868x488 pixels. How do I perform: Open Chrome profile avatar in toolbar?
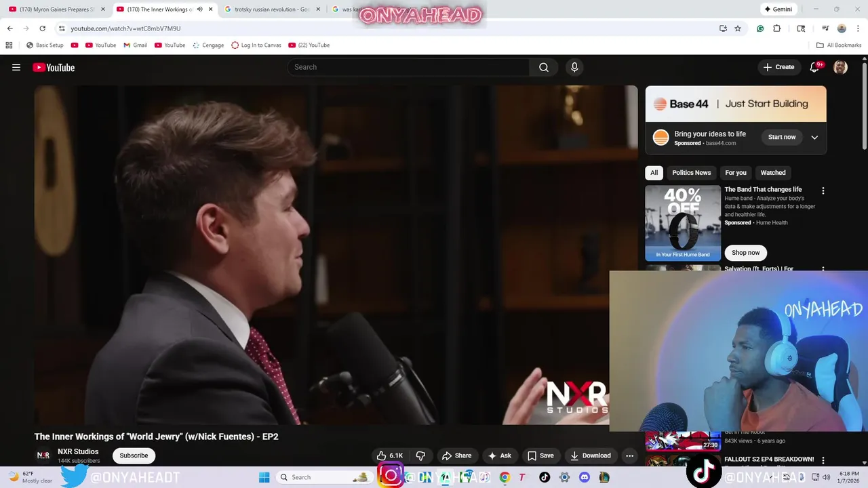[842, 28]
